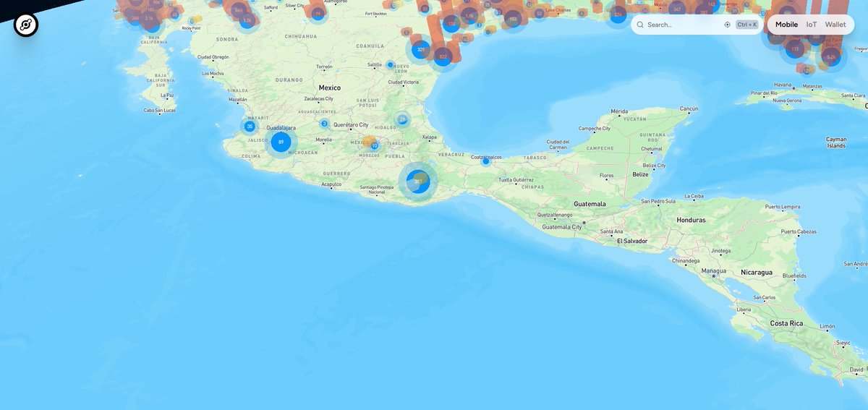Click the locate-me crosshair icon

click(x=727, y=25)
